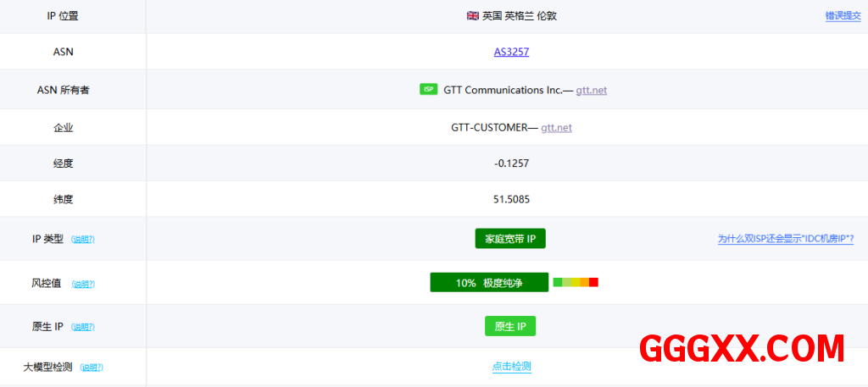Click the green ISP badge icon

click(428, 90)
